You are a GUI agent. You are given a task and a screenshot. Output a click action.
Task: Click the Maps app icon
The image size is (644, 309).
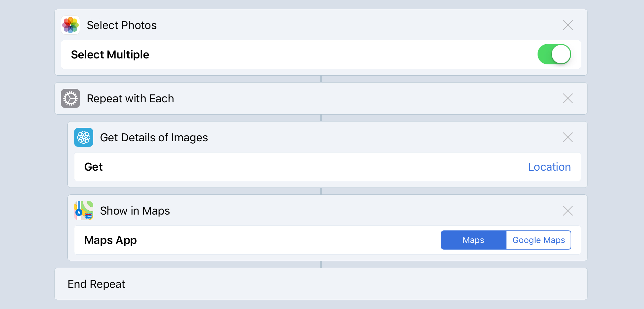pyautogui.click(x=84, y=211)
